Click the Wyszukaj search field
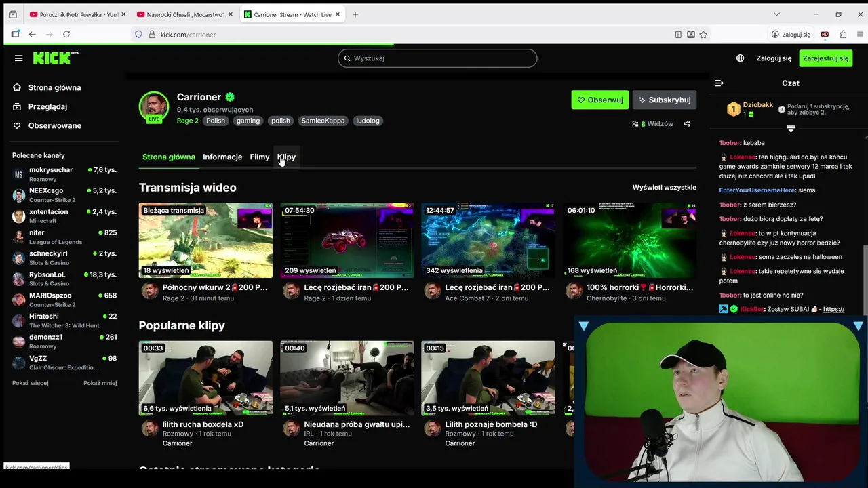 437,58
